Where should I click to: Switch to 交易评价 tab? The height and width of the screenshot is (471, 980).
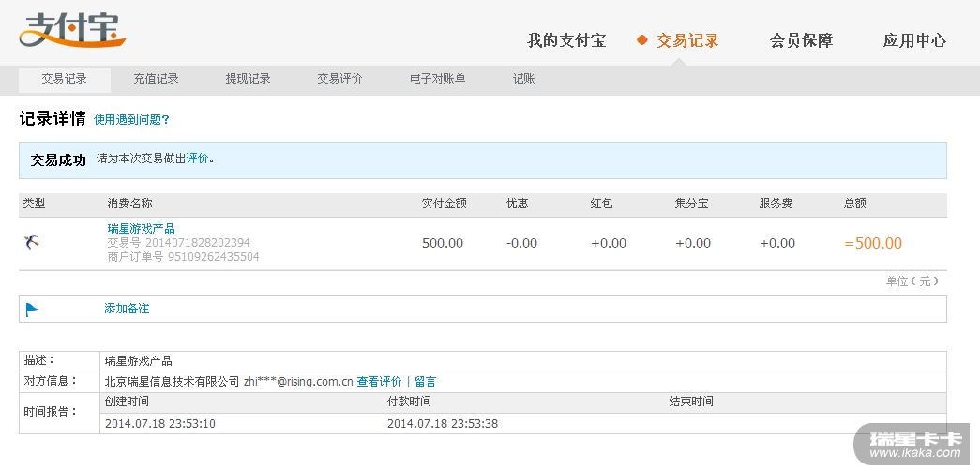pyautogui.click(x=339, y=79)
